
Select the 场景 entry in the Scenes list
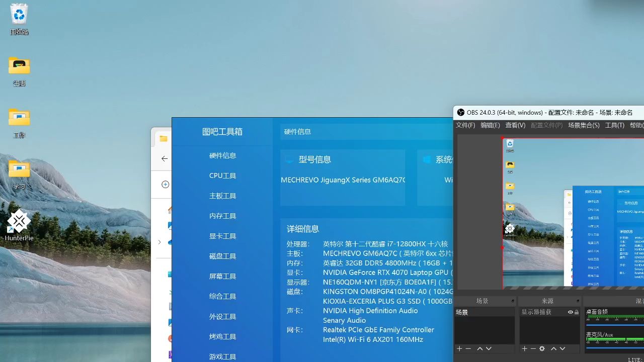pyautogui.click(x=462, y=312)
